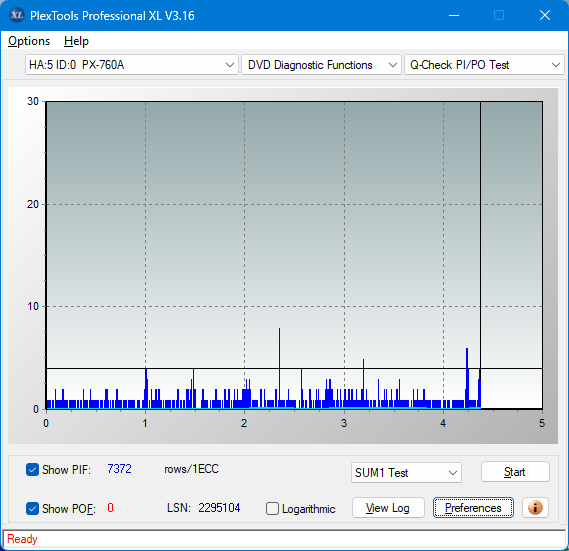This screenshot has width=569, height=551.
Task: Click the PlexTools XL app logo
Action: (16, 15)
